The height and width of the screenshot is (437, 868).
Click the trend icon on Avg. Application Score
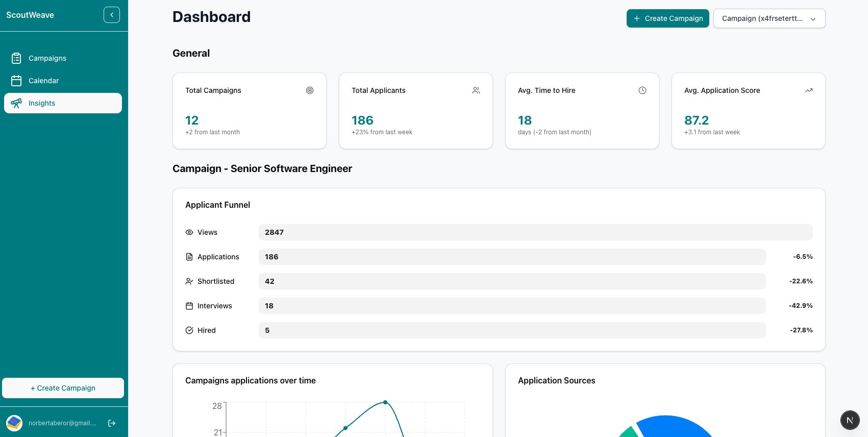point(809,90)
